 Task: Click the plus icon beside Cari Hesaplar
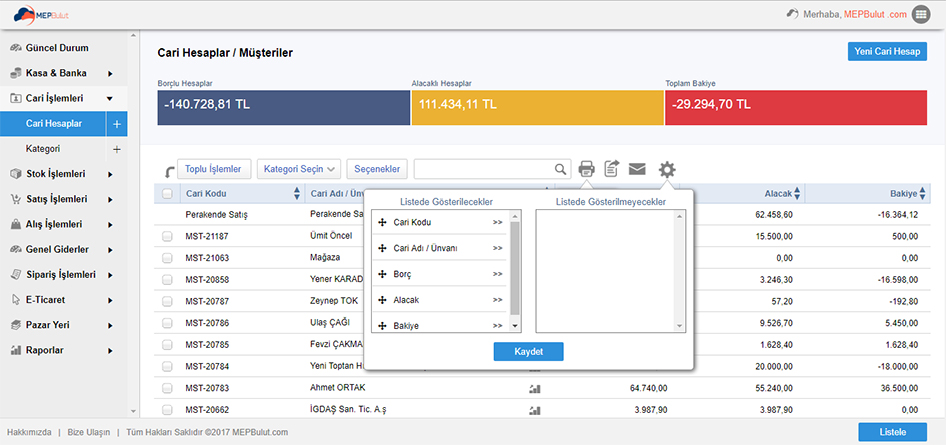[x=117, y=124]
